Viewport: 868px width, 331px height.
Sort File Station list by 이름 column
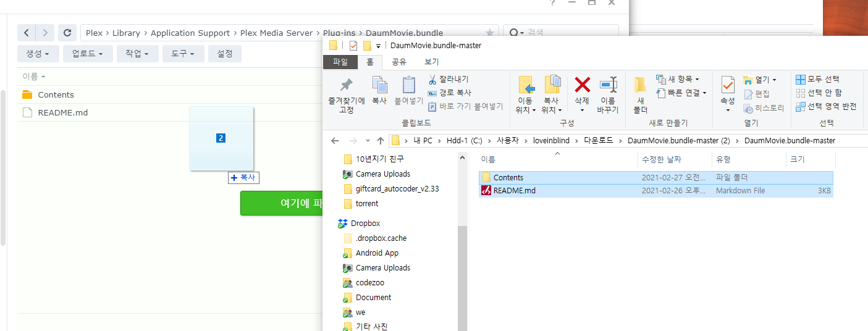pos(34,77)
